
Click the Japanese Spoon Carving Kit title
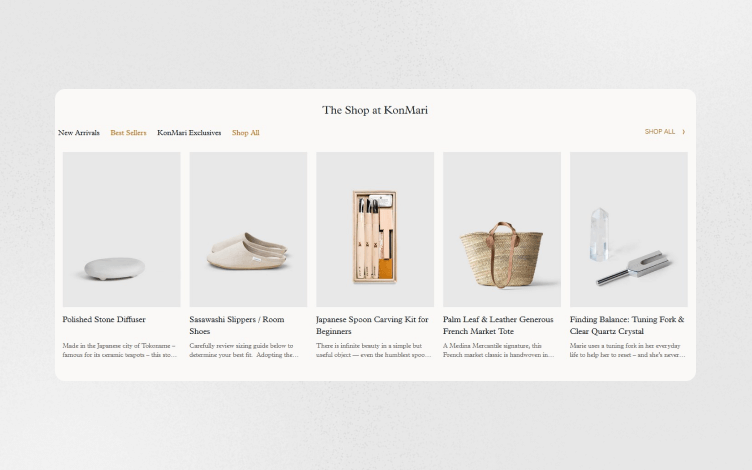pos(372,325)
